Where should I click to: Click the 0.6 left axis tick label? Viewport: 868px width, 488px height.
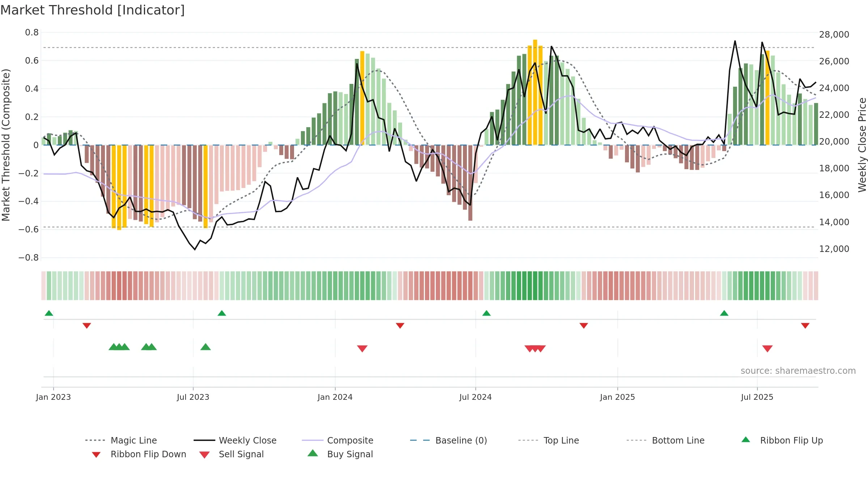click(32, 61)
